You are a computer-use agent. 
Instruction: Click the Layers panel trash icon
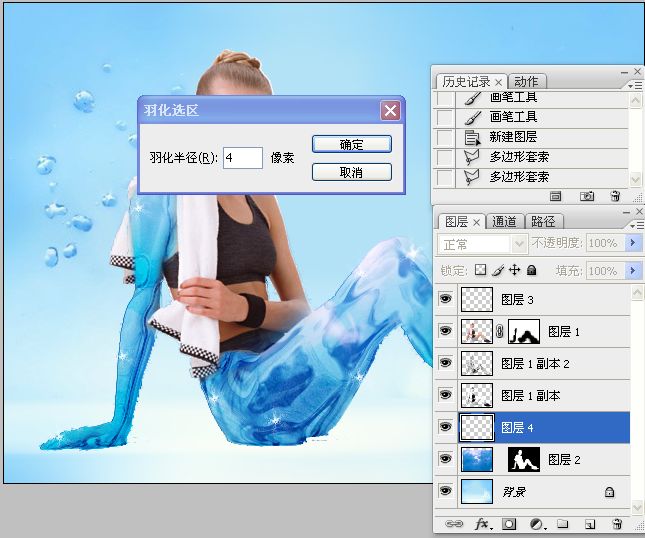pos(616,523)
